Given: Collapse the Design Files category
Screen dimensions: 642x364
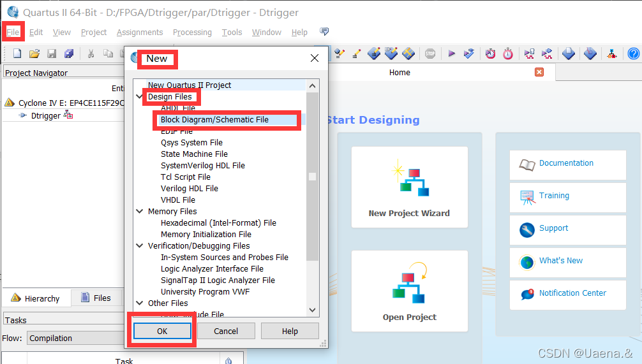Looking at the screenshot, I should [140, 96].
